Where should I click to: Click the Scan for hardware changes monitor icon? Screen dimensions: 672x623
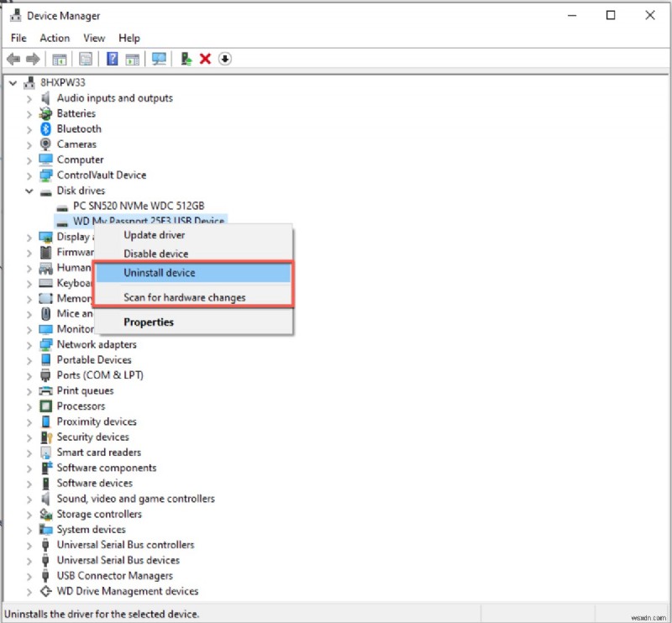pyautogui.click(x=159, y=59)
